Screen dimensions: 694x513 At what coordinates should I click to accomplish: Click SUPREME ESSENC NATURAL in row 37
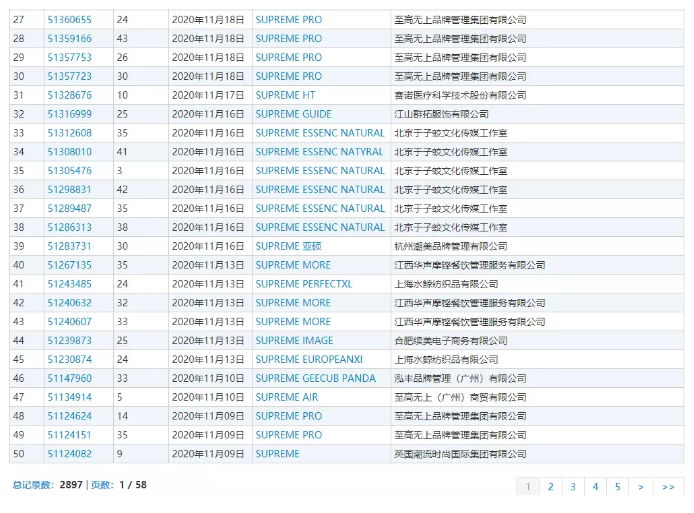[320, 208]
